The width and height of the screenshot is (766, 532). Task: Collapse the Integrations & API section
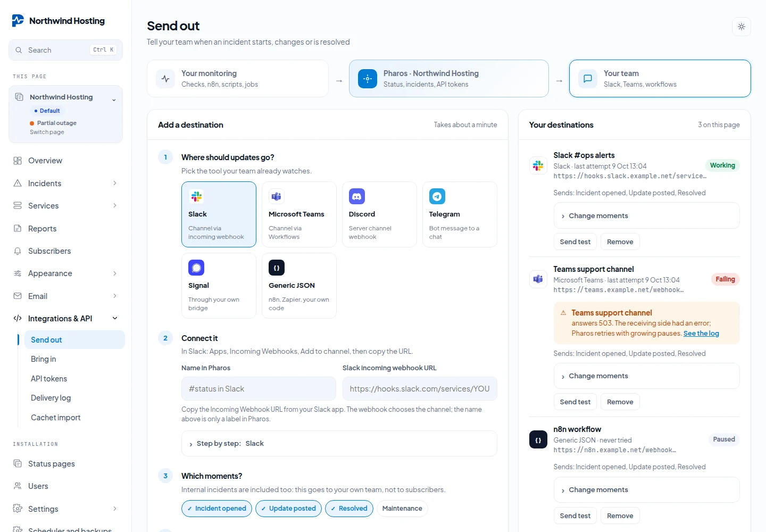click(x=115, y=318)
